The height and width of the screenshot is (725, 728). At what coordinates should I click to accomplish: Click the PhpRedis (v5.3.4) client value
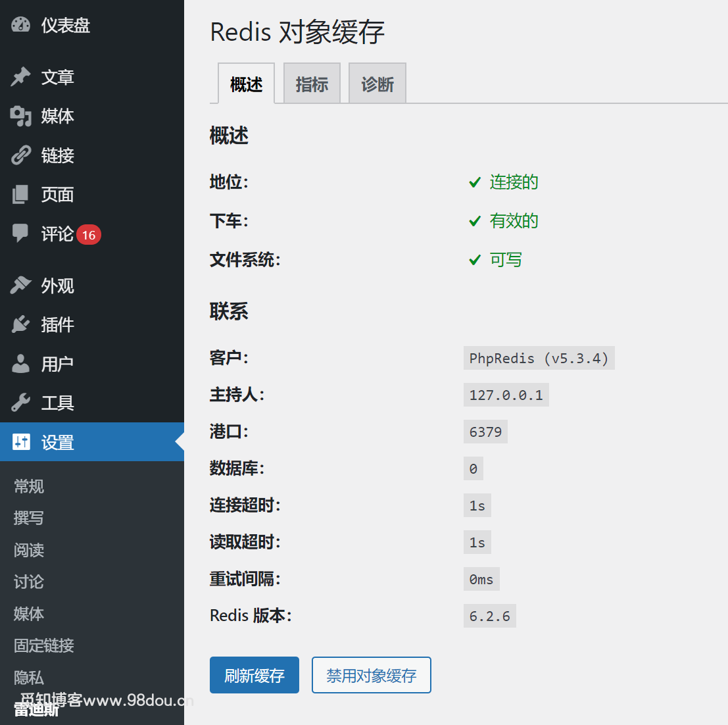(539, 358)
